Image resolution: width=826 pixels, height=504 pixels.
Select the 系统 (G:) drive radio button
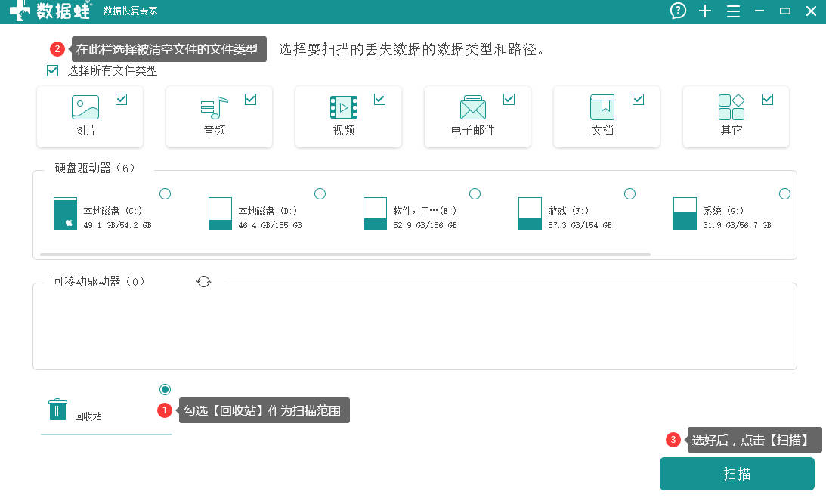click(x=784, y=193)
